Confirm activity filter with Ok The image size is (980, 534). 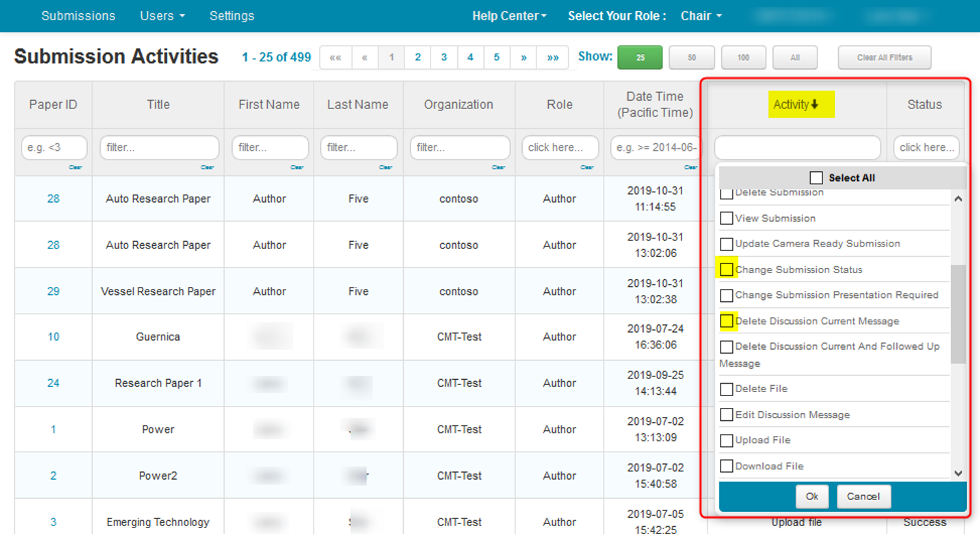812,496
